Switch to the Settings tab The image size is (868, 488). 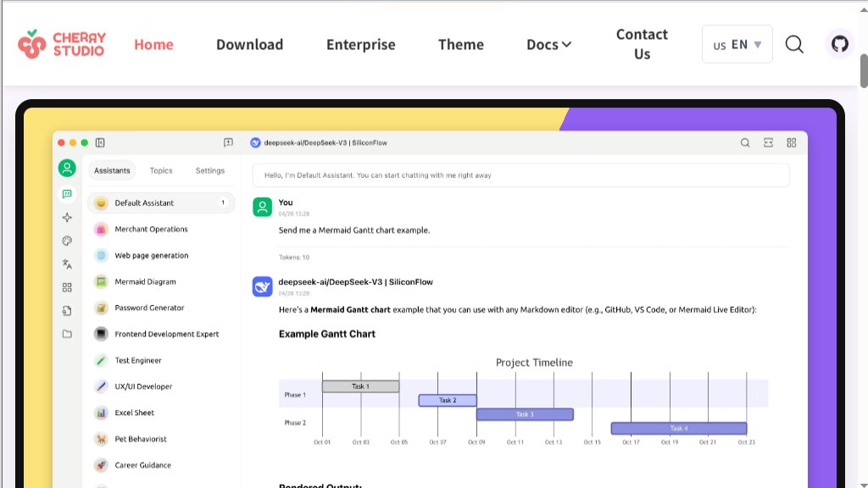[210, 170]
